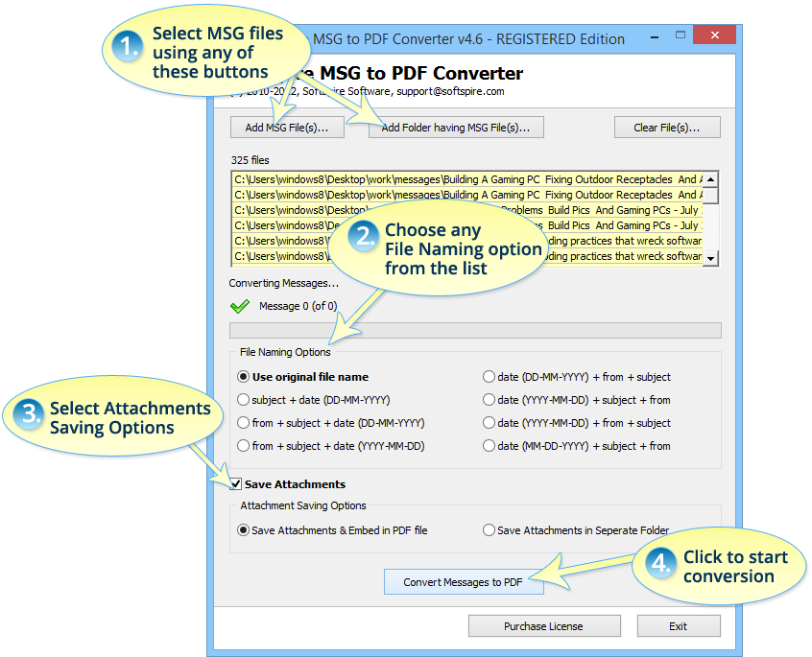Click Add Folder having MSG File(s)... button
This screenshot has width=812, height=657.
coord(456,128)
